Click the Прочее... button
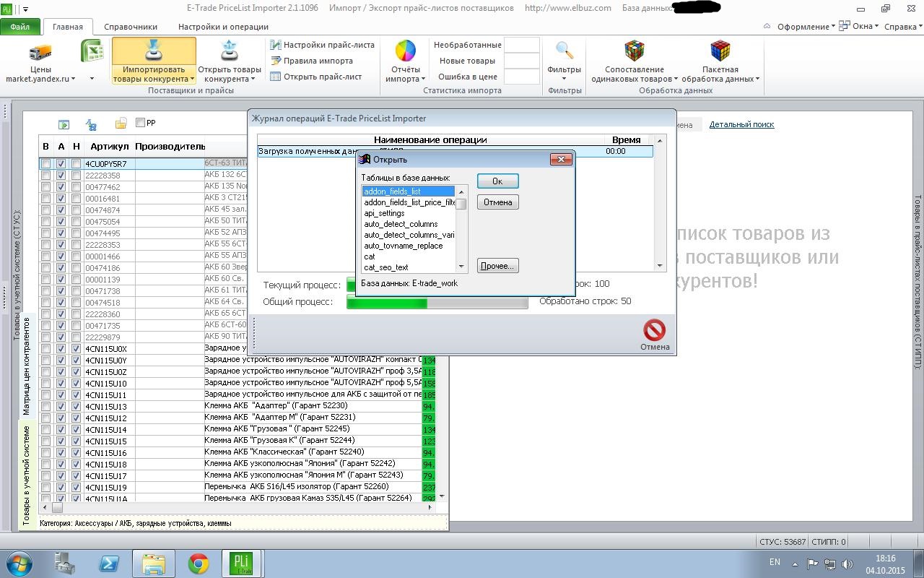The height and width of the screenshot is (578, 924). [x=497, y=266]
